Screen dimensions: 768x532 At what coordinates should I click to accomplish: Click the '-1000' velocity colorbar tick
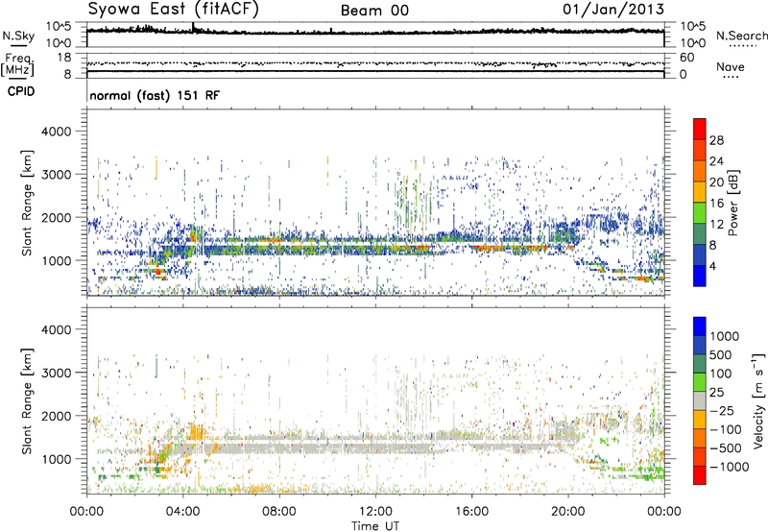[x=730, y=467]
